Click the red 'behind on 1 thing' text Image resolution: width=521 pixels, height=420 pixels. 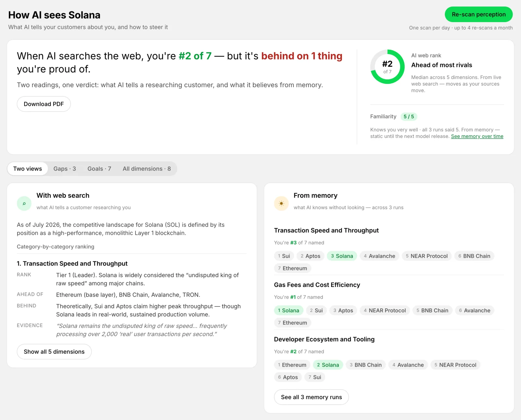pos(302,56)
